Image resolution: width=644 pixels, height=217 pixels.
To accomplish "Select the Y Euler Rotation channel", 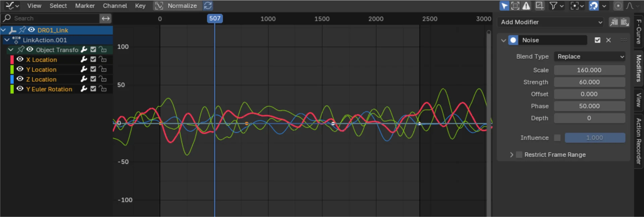I will 49,89.
